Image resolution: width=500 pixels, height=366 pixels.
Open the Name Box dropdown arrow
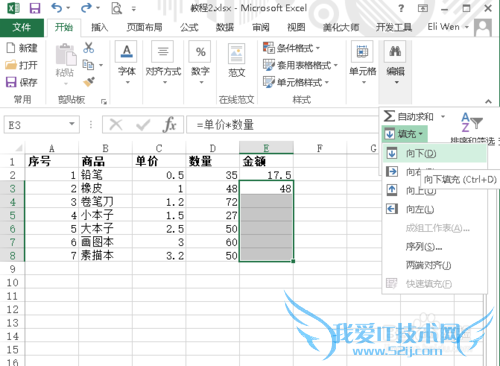[72, 124]
